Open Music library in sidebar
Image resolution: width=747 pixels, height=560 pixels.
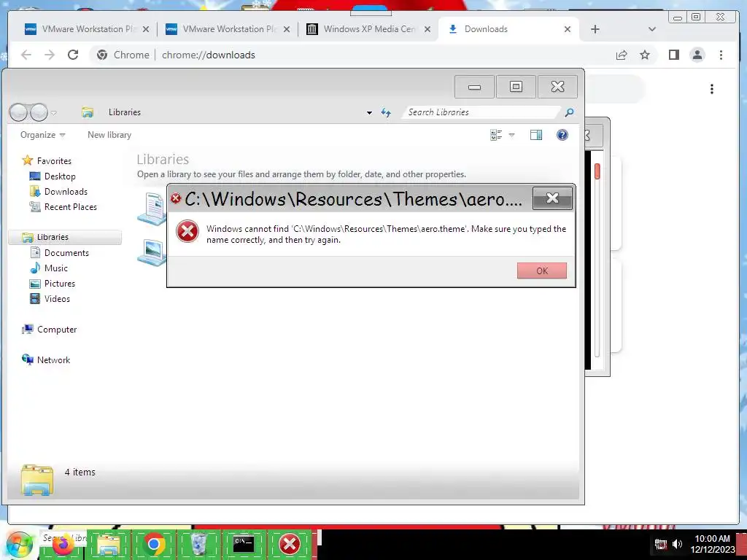coord(49,268)
